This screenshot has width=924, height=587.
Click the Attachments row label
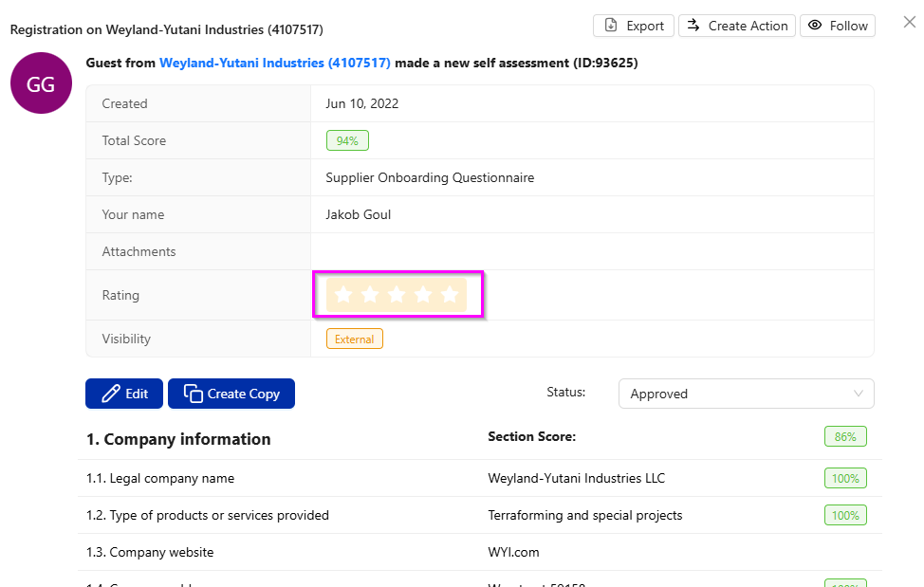point(139,252)
